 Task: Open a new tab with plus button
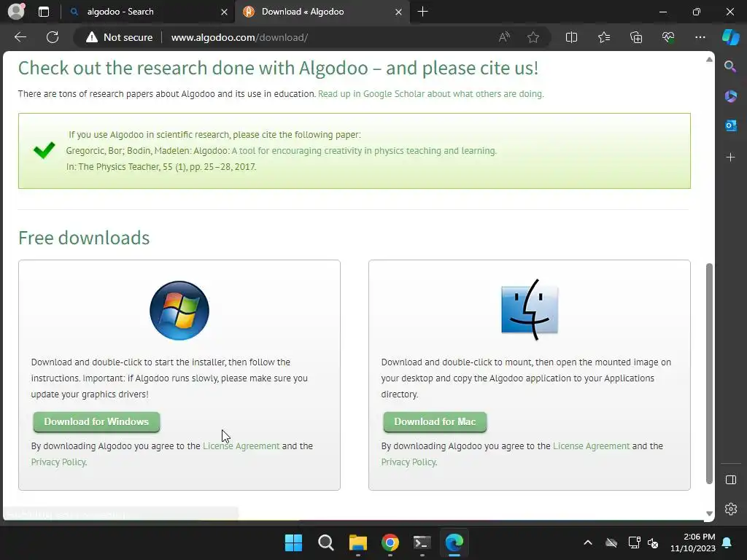point(422,12)
